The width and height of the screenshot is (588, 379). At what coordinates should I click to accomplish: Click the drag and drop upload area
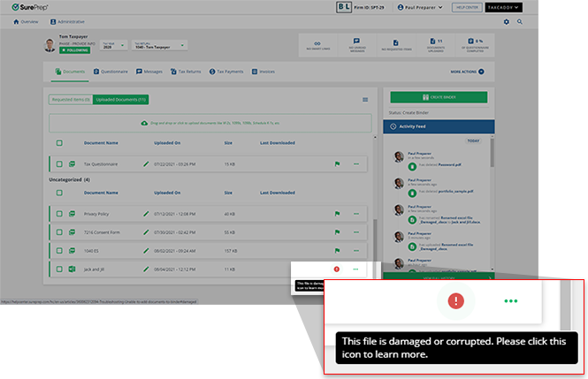210,123
